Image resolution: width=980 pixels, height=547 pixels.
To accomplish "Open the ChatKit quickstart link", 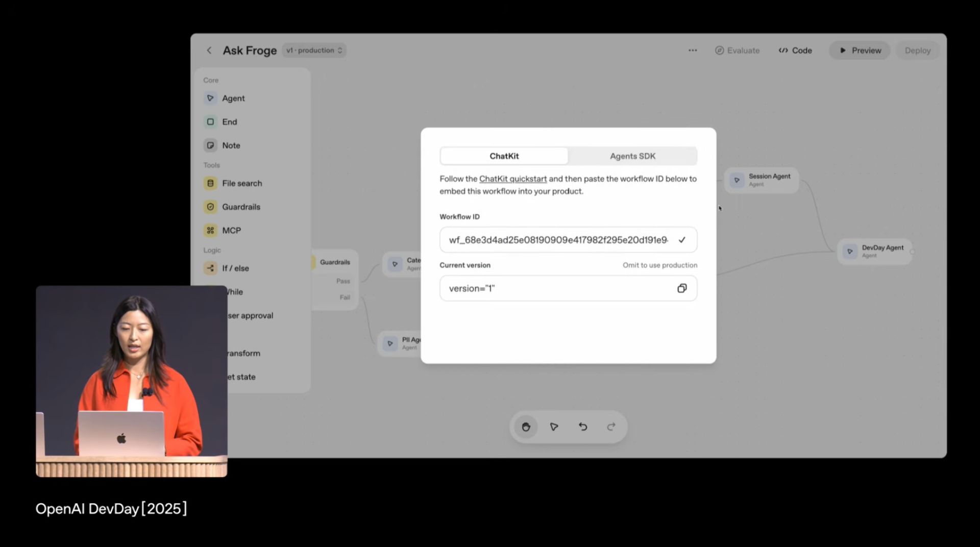I will coord(512,179).
